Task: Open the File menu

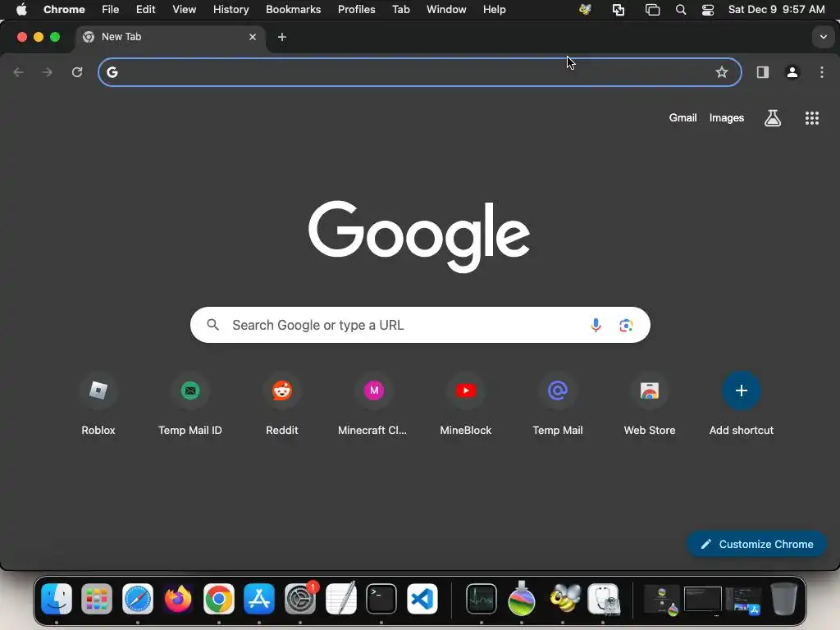Action: (111, 10)
